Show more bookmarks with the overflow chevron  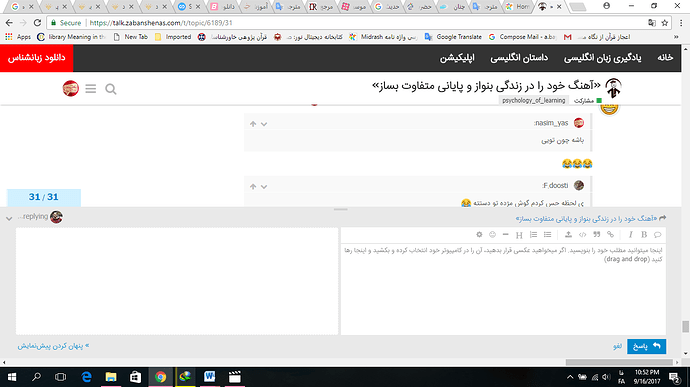675,37
